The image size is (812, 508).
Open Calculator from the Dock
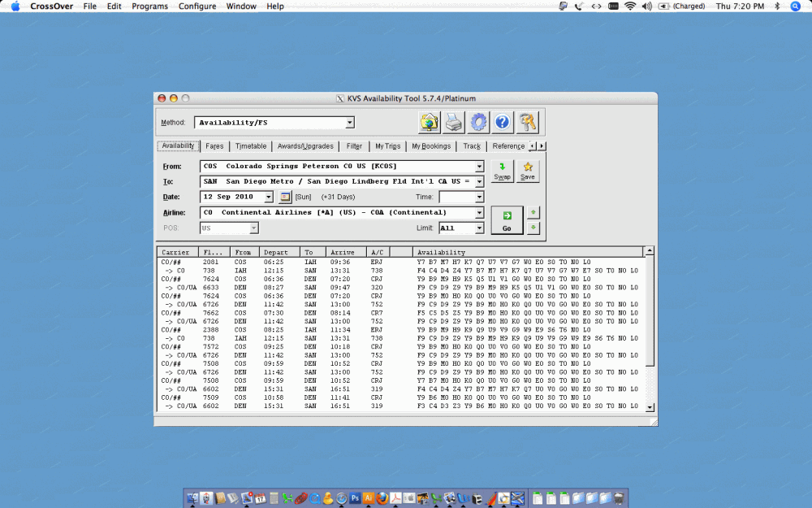pos(274,499)
